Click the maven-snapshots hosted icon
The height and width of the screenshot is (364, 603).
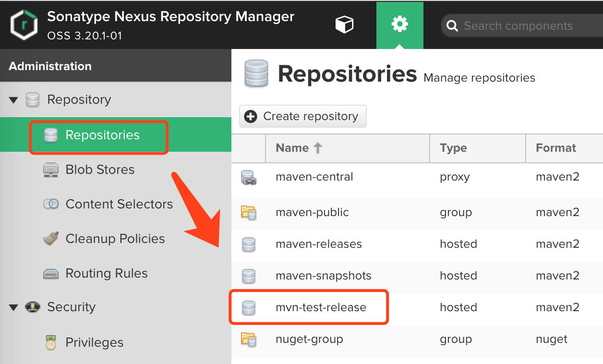[x=248, y=276]
